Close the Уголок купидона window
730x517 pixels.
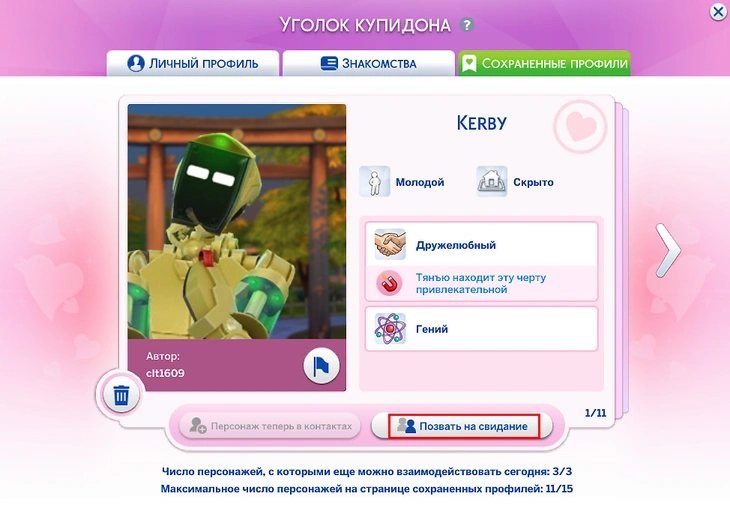[717, 11]
